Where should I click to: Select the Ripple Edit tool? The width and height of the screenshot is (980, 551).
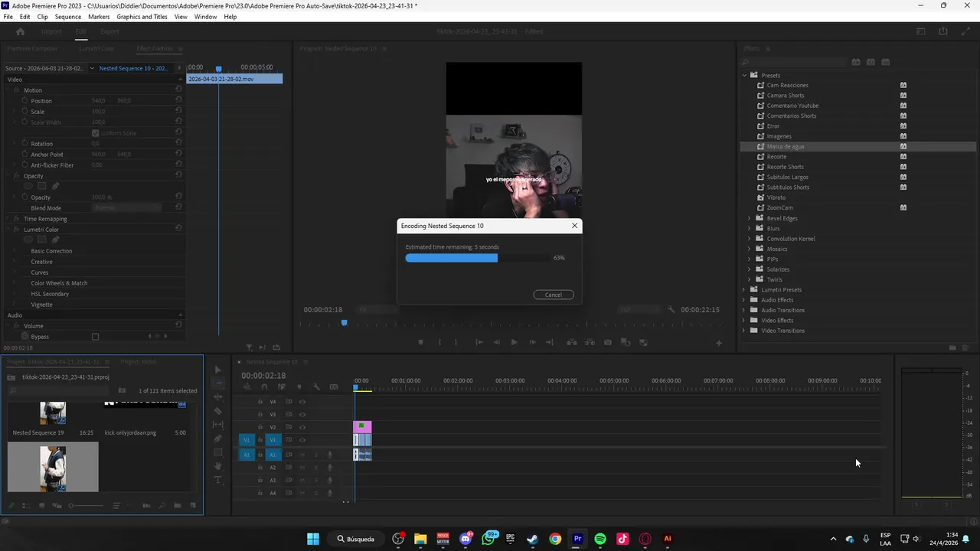coord(218,397)
